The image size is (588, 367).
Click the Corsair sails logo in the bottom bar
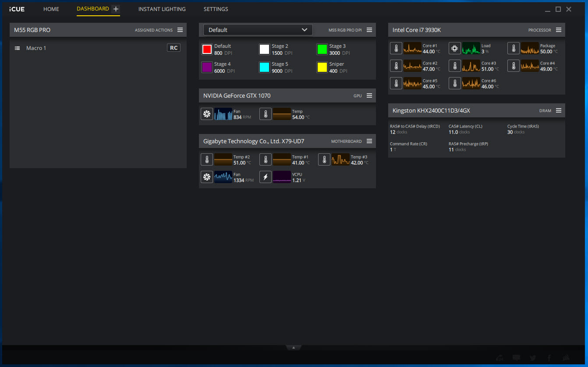point(566,358)
